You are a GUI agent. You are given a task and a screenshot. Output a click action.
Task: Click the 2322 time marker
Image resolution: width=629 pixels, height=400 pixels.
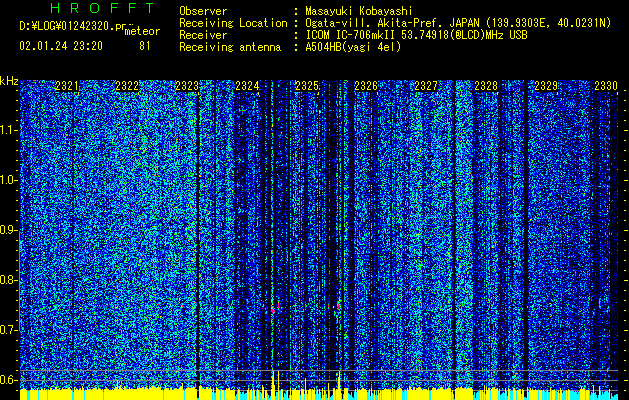(x=127, y=86)
